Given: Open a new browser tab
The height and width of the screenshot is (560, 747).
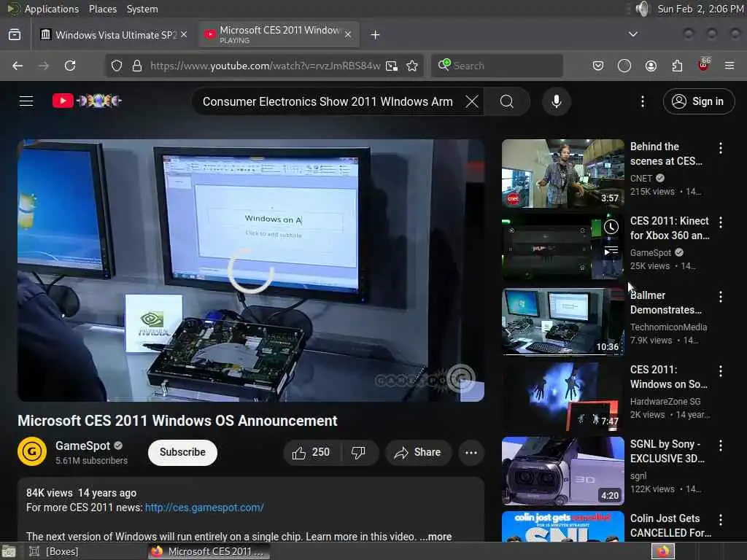Looking at the screenshot, I should (376, 35).
